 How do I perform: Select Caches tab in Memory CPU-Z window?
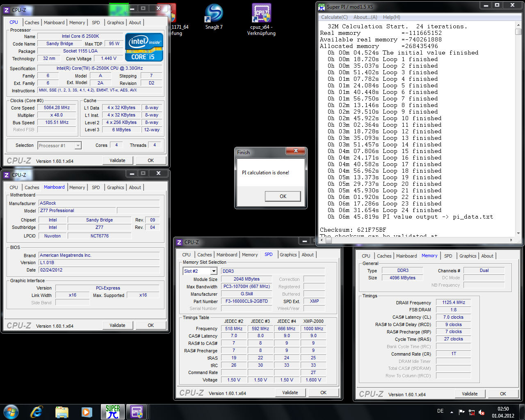[x=384, y=256]
